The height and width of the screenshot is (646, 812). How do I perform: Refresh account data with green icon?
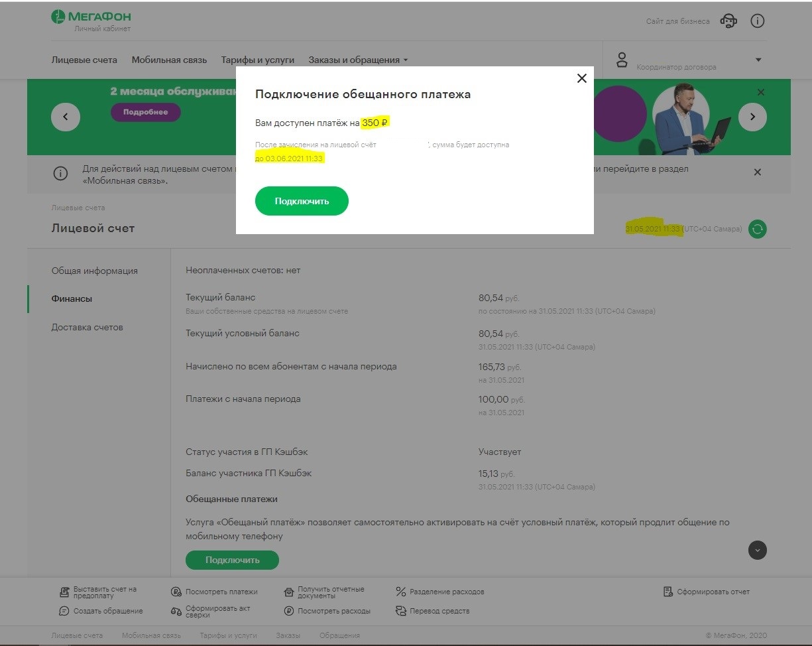tap(758, 229)
